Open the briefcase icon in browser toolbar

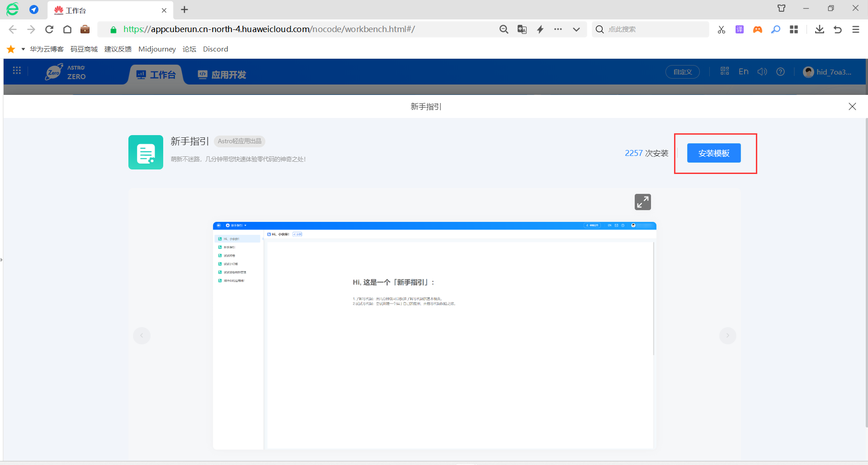(85, 29)
